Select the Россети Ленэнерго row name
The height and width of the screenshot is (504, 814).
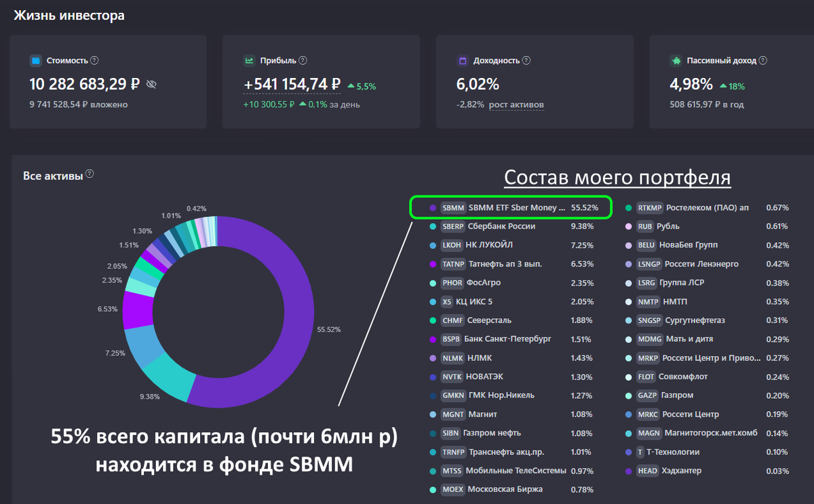pos(701,264)
